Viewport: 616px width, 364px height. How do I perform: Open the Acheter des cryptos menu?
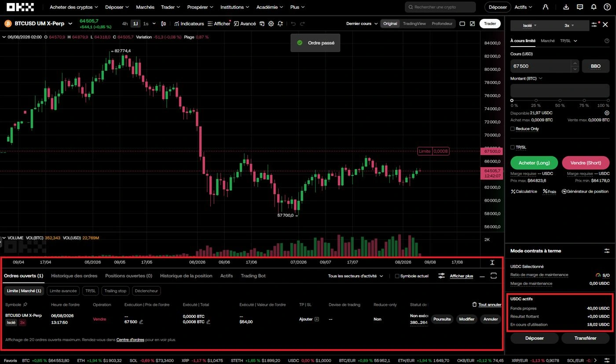[73, 7]
